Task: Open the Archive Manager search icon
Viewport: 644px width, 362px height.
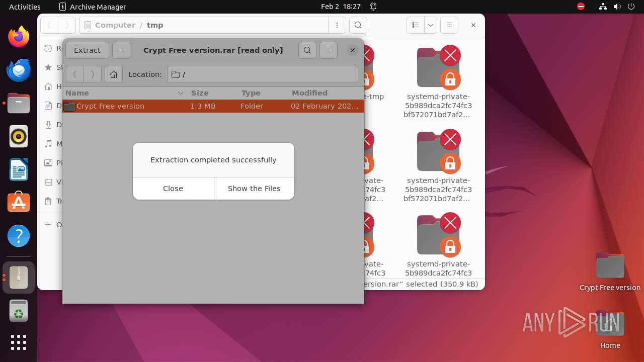Action: pos(307,50)
